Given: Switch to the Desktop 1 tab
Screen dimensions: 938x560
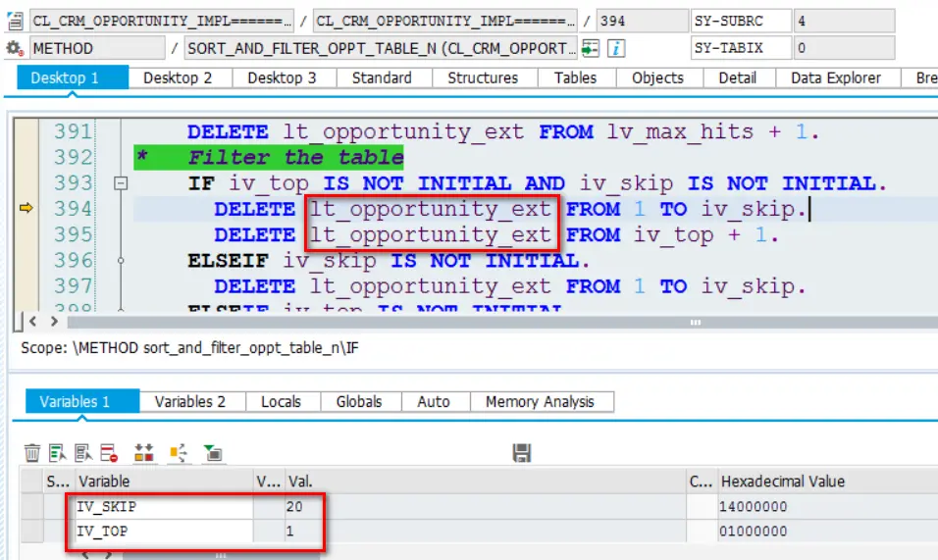Looking at the screenshot, I should click(x=73, y=78).
